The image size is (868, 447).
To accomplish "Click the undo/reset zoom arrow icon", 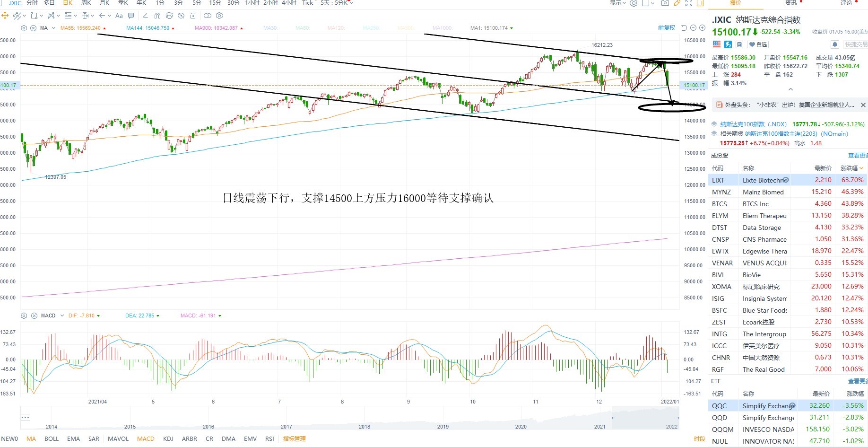I will [x=684, y=28].
